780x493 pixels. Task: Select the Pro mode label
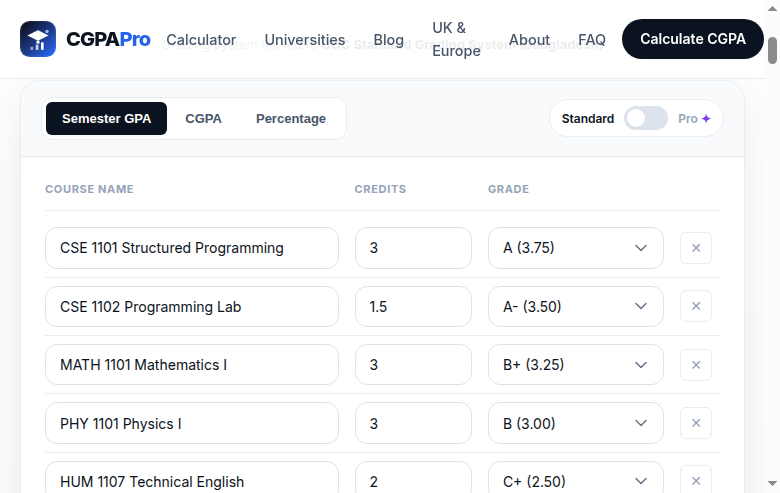[x=688, y=118]
